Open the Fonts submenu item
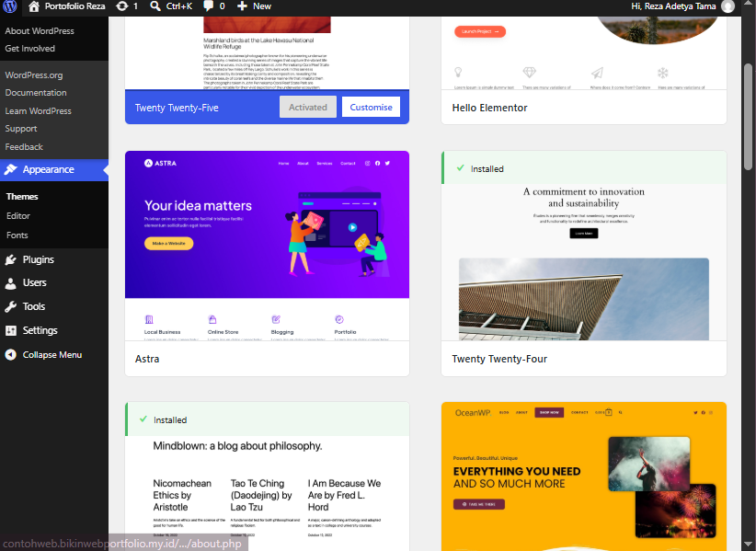The height and width of the screenshot is (551, 756). [x=17, y=235]
